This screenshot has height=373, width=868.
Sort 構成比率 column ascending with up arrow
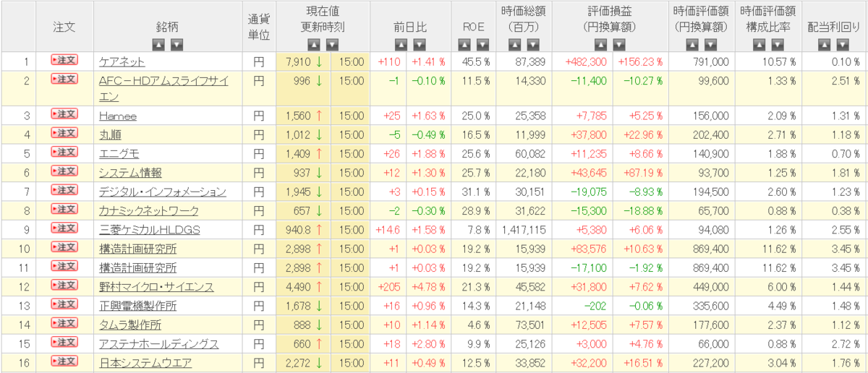click(758, 44)
